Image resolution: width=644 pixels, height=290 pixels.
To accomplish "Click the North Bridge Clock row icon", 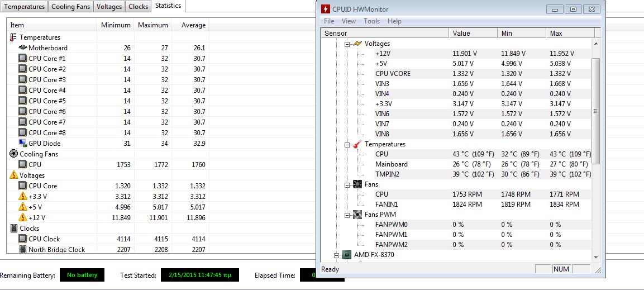I will click(x=22, y=249).
